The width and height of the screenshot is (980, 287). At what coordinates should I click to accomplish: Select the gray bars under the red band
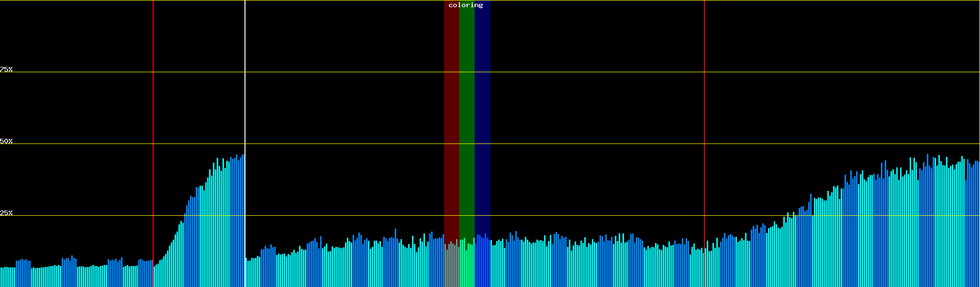tap(451, 268)
